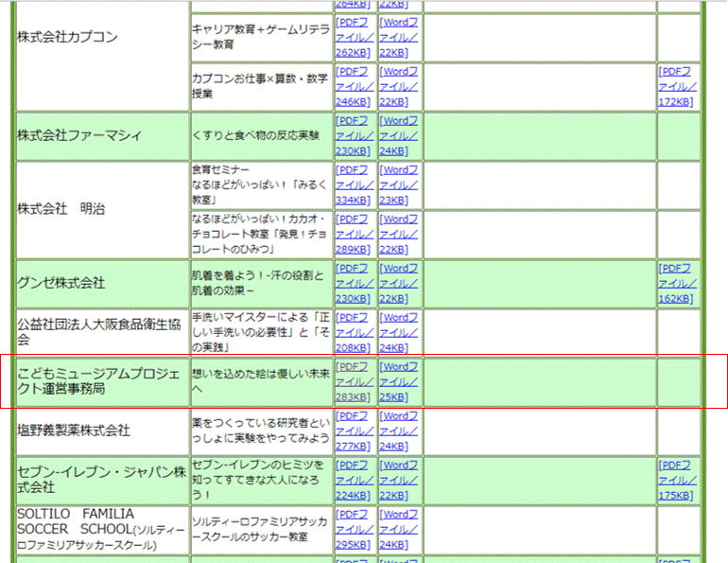Open the 172KB PDF in カプコン last column
Screen dimensions: 728x563
click(677, 87)
